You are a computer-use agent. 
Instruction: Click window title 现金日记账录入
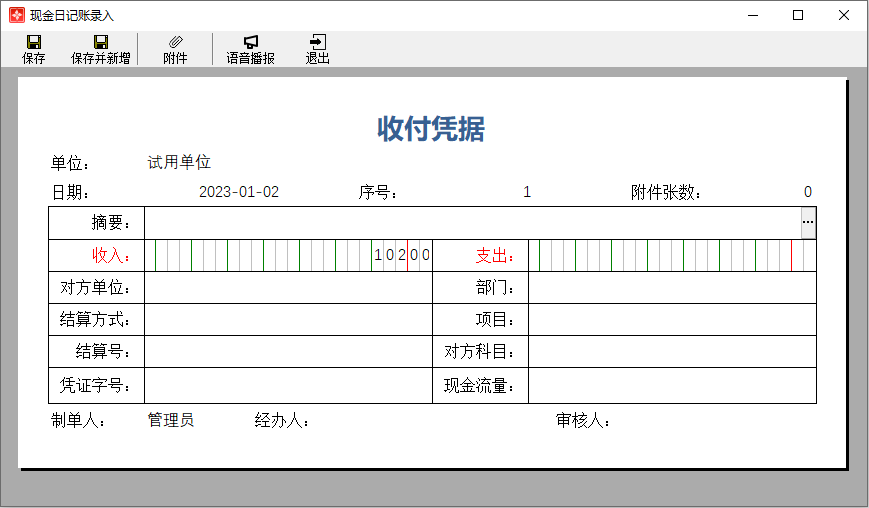[72, 16]
